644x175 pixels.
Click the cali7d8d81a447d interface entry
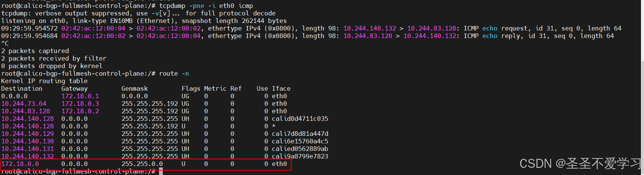click(300, 134)
